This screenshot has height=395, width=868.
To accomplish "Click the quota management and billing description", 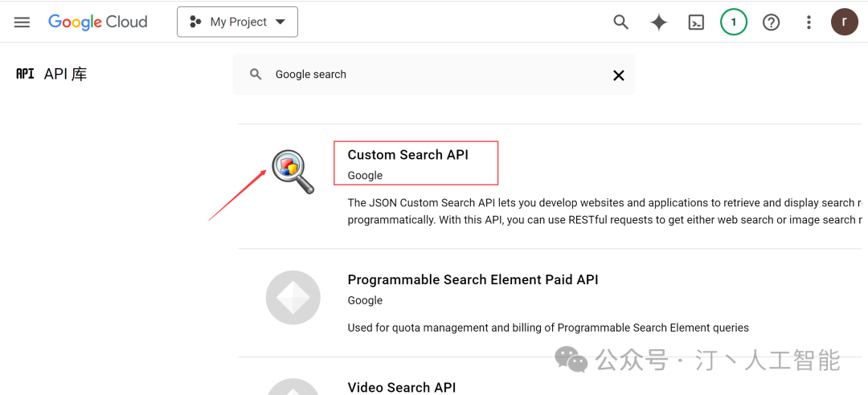I will (x=548, y=328).
